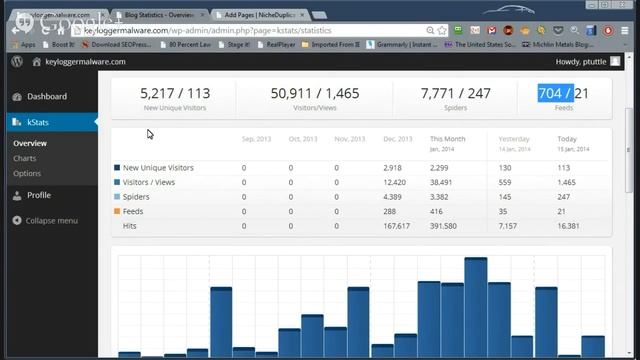Viewport: 640px width, 360px height.
Task: Reload the page with the refresh button
Action: tap(45, 30)
